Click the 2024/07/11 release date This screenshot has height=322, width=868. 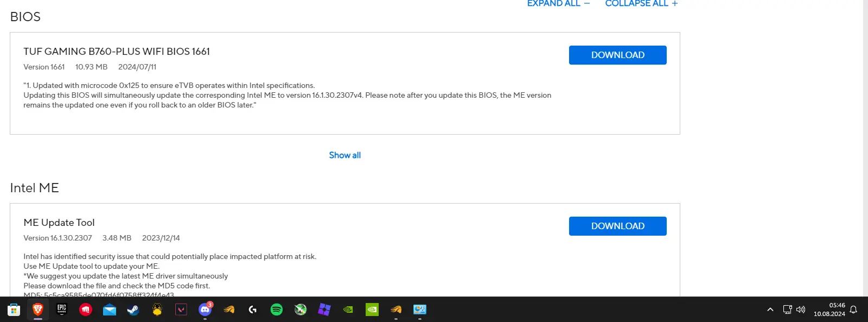tap(137, 67)
